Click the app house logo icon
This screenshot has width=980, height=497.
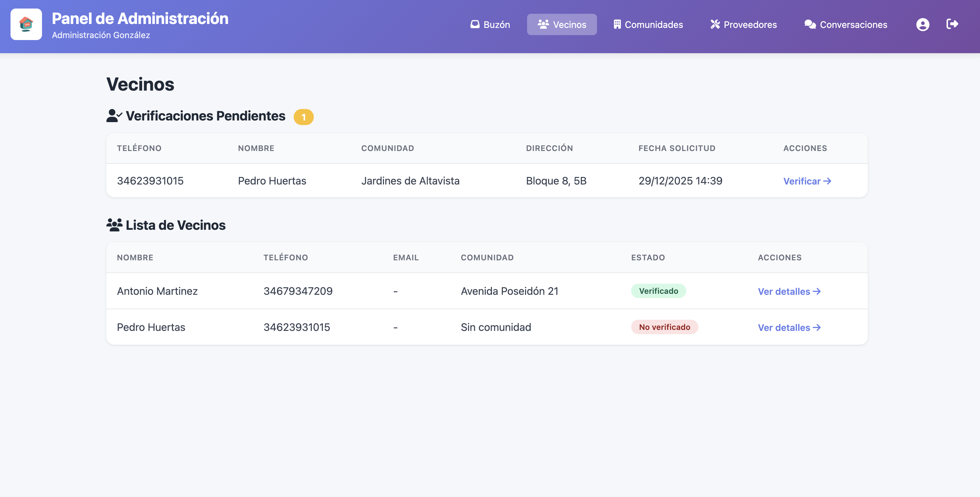coord(26,24)
